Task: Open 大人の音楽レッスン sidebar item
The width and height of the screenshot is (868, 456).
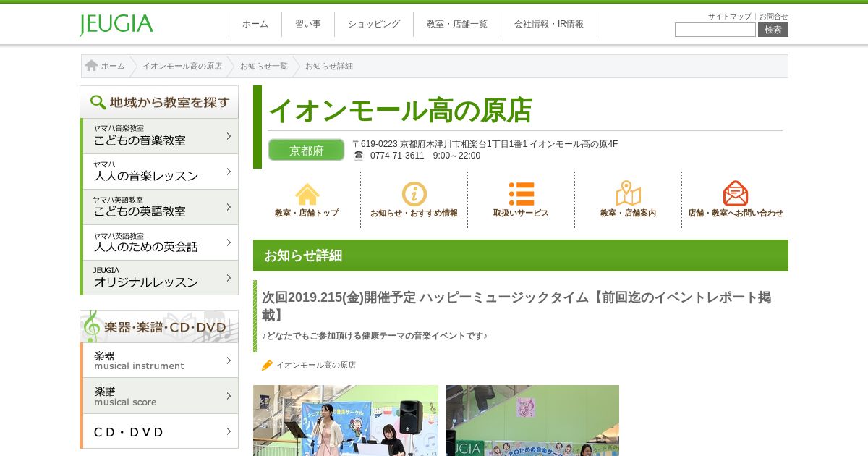Action: (159, 172)
